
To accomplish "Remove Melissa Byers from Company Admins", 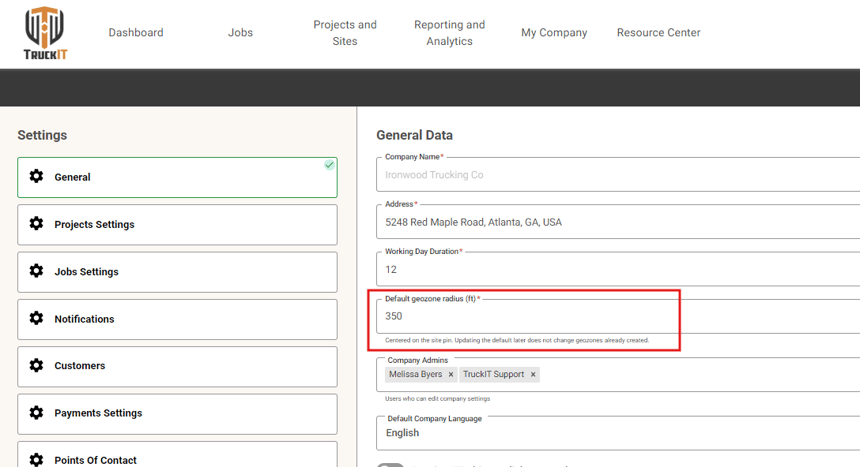I will 451,374.
